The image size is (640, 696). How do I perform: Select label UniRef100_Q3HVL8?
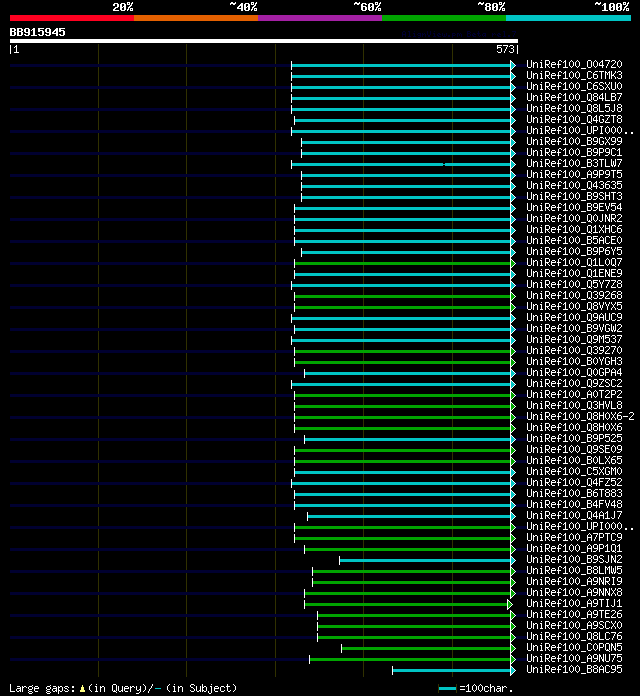click(x=574, y=405)
